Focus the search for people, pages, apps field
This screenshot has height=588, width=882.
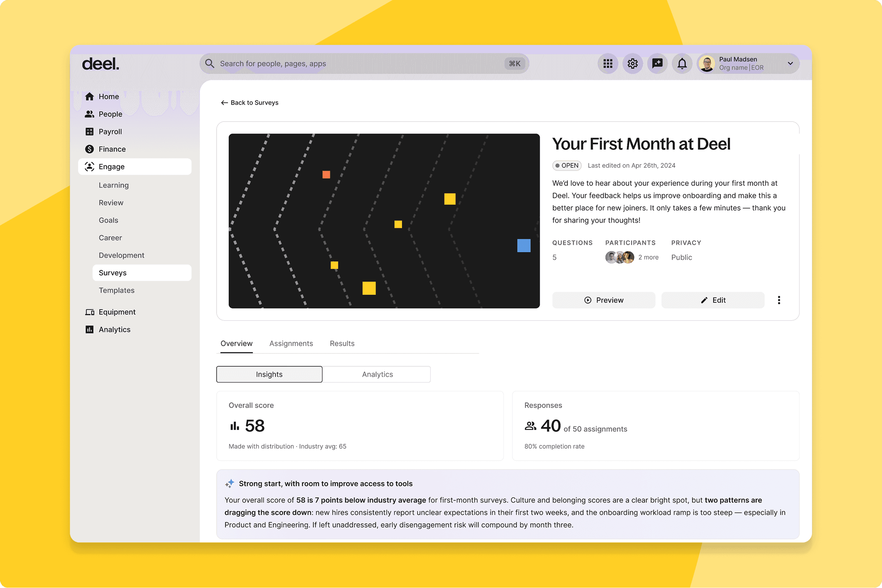click(364, 64)
